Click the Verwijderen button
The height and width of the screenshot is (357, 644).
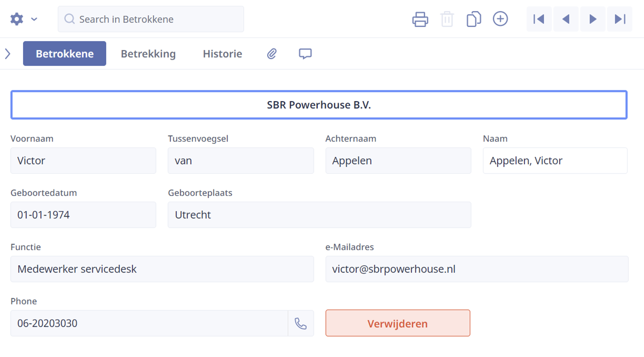click(x=398, y=323)
